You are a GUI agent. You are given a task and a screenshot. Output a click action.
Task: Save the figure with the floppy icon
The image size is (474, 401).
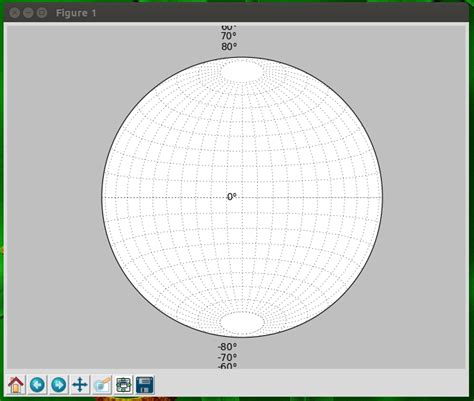[x=145, y=385]
